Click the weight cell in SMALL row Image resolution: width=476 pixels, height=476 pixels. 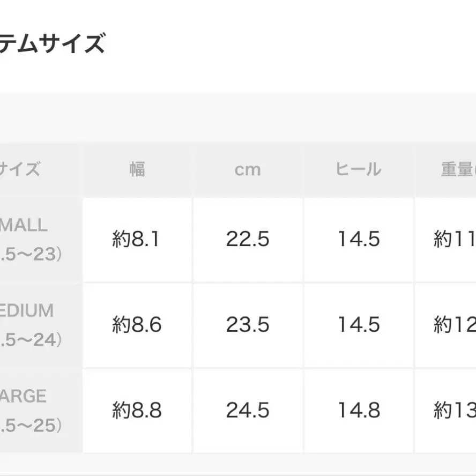[453, 239]
